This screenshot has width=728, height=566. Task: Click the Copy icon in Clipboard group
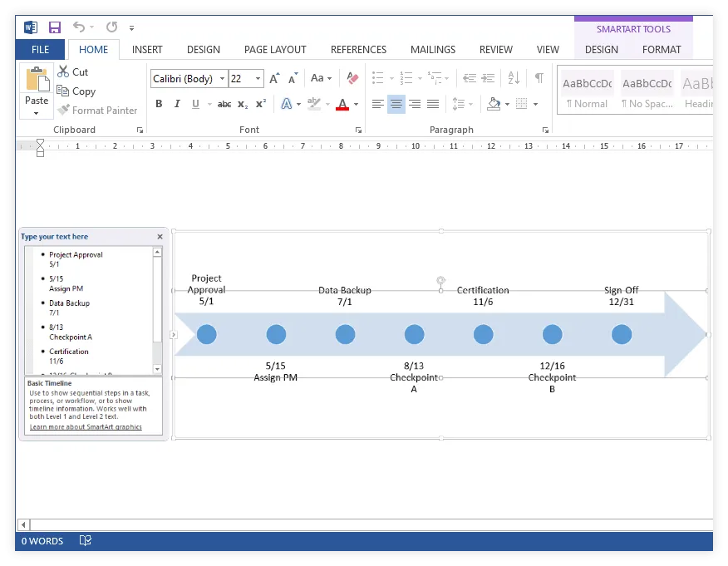tap(64, 91)
